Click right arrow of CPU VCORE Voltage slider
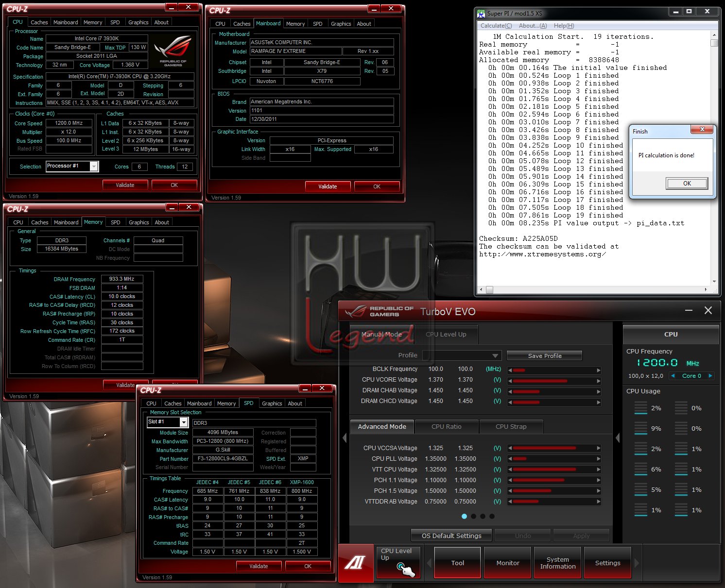 (599, 381)
